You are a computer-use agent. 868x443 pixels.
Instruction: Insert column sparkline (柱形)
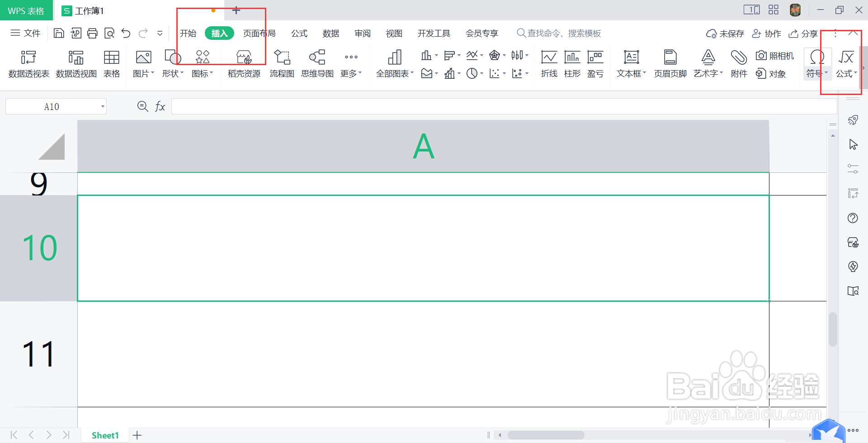tap(572, 64)
